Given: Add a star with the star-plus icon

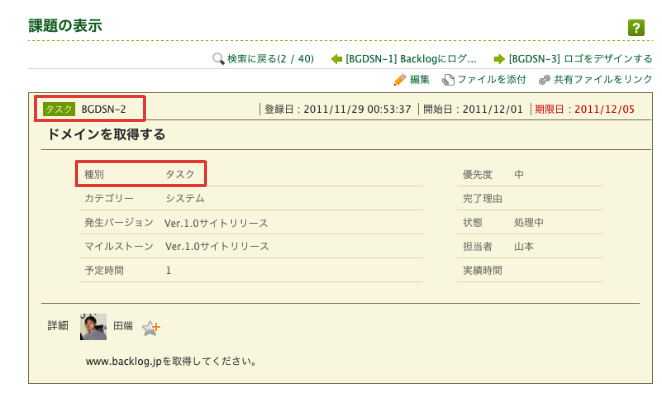Looking at the screenshot, I should tap(151, 328).
